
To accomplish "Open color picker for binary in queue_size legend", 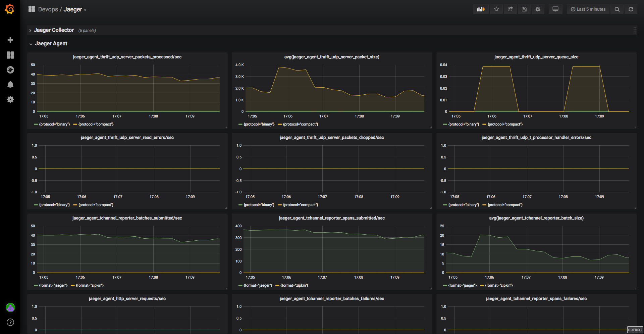I will coord(445,125).
